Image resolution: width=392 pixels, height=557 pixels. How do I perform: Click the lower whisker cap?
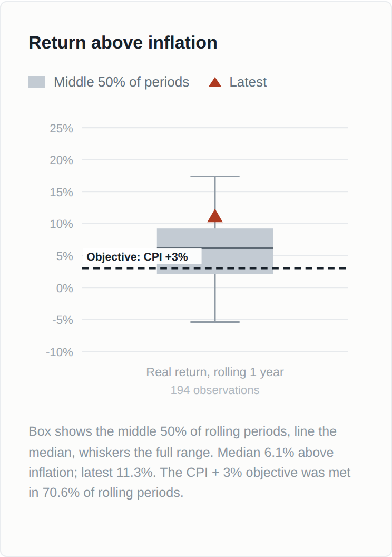[215, 322]
